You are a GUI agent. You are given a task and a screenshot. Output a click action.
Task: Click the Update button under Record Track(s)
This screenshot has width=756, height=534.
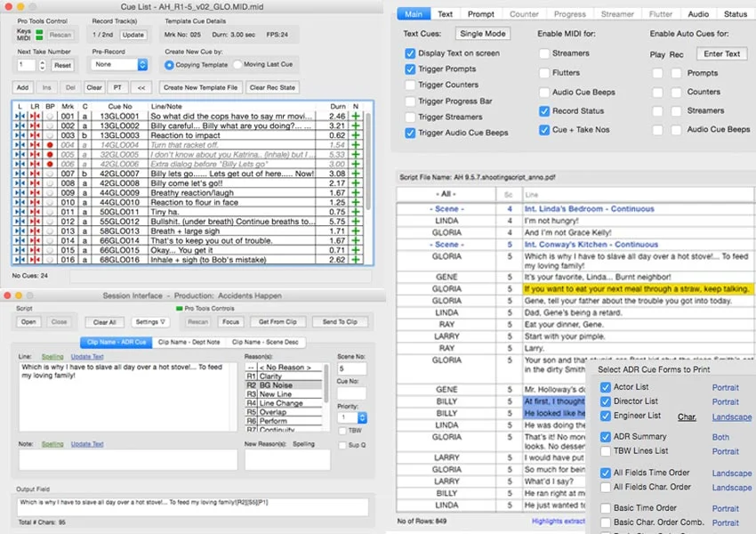coord(133,35)
